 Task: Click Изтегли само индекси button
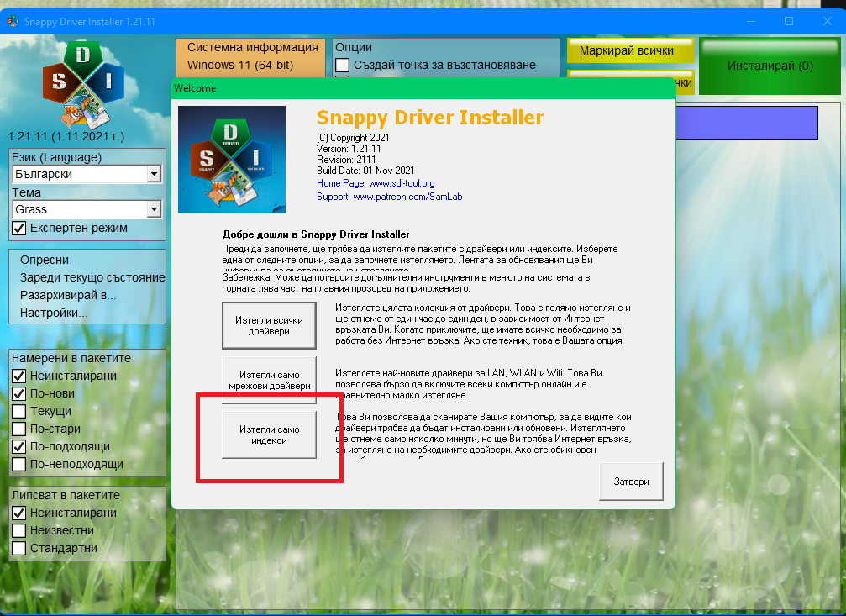tap(269, 434)
